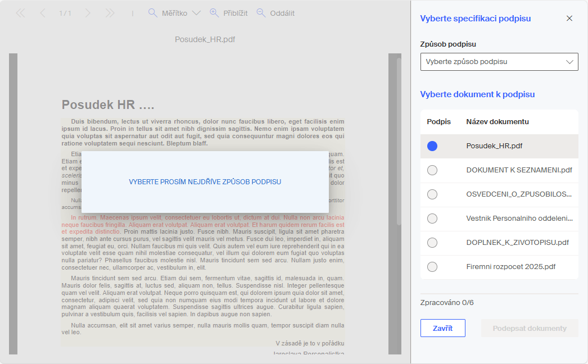The image size is (588, 364).
Task: Select Posudek_HR.pdf radio button
Action: click(432, 146)
